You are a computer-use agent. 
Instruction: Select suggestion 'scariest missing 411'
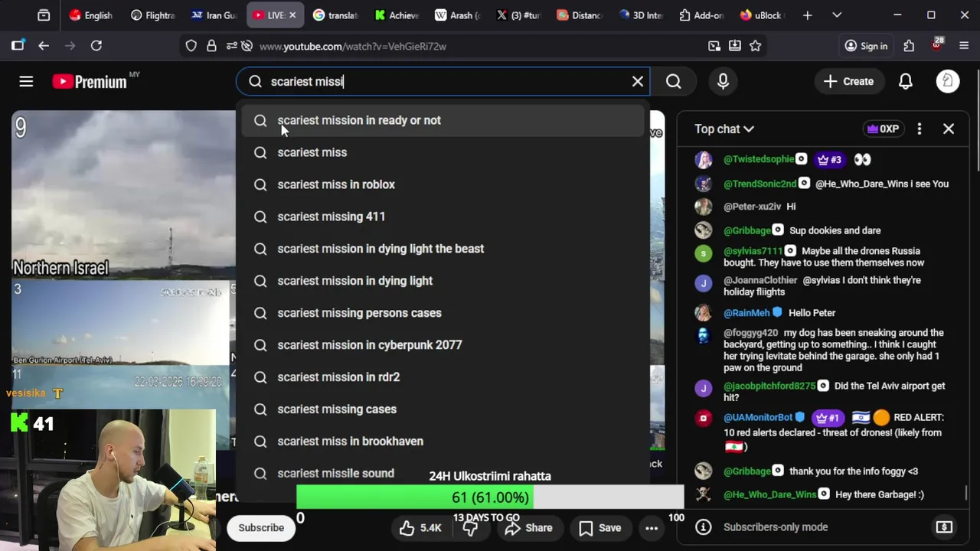point(443,217)
